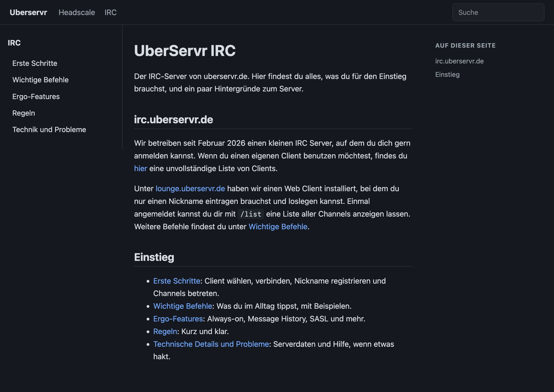Select the IRC heading in the sidebar
The image size is (554, 392).
pos(14,43)
